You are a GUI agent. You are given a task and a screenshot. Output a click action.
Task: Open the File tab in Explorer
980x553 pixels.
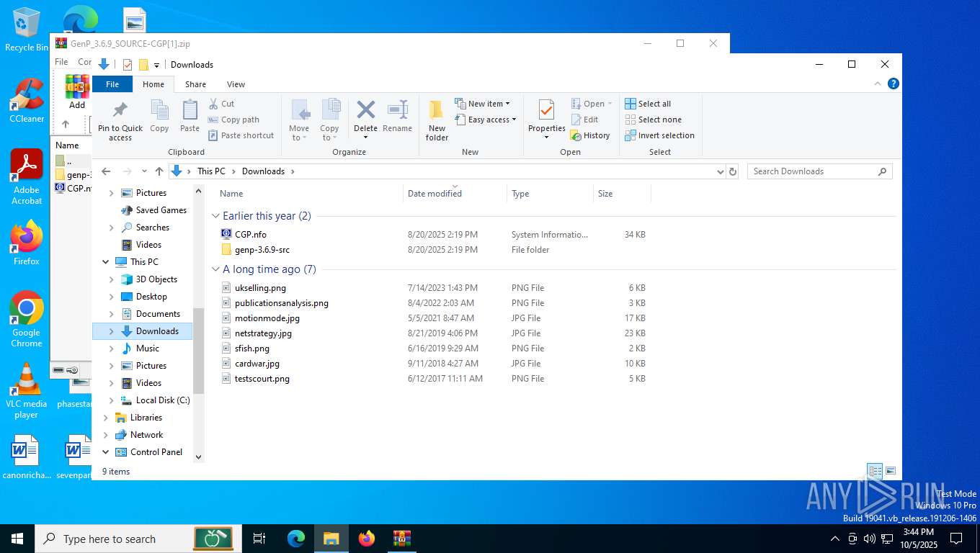pos(112,84)
